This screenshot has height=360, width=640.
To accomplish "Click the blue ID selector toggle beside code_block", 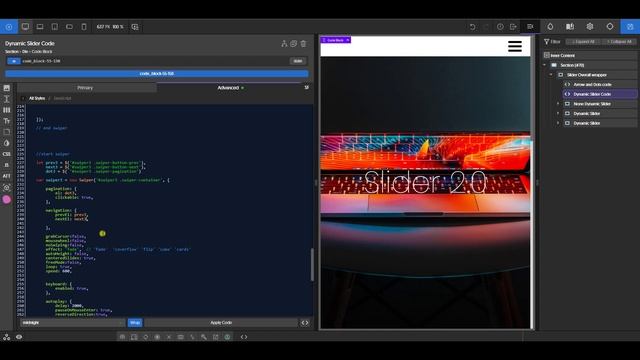I will click(13, 61).
